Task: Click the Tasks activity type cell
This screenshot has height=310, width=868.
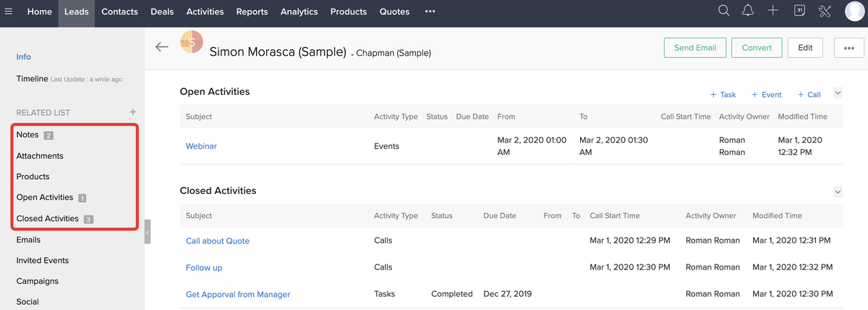Action: click(x=385, y=294)
